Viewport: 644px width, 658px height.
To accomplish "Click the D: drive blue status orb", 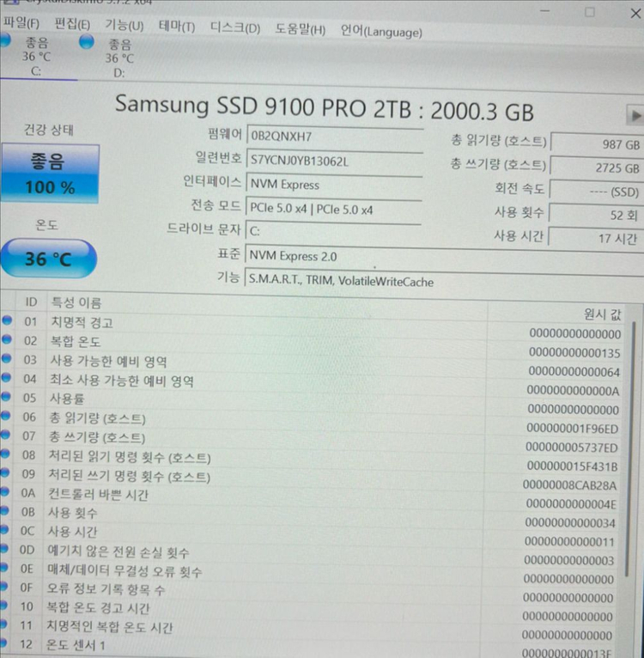I will pyautogui.click(x=87, y=42).
